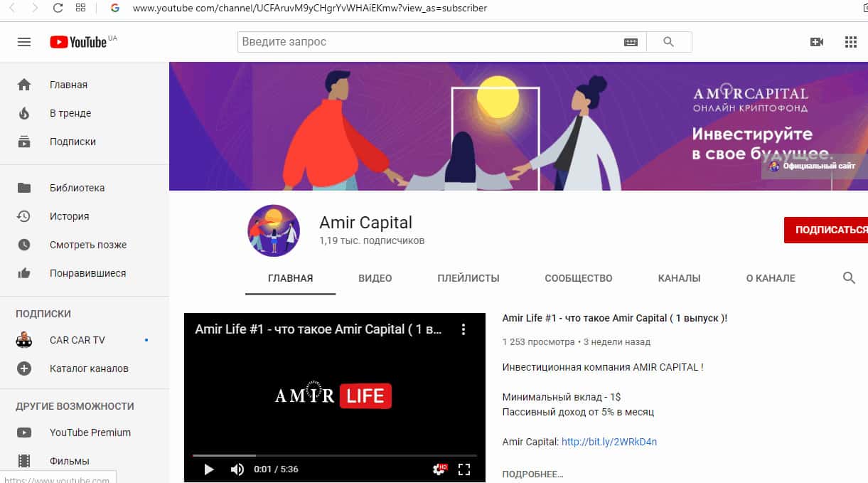This screenshot has width=868, height=483.
Task: Seek on the video progress bar
Action: [x=335, y=455]
